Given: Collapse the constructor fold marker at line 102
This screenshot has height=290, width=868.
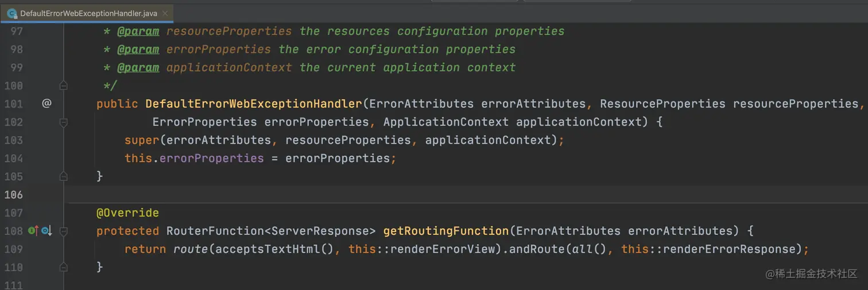Looking at the screenshot, I should click(x=64, y=122).
